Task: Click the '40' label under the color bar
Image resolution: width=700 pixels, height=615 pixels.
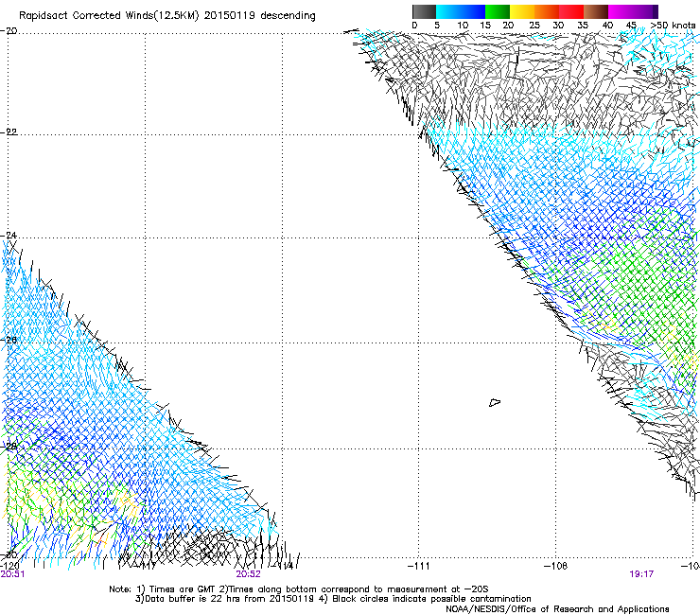Action: (607, 25)
